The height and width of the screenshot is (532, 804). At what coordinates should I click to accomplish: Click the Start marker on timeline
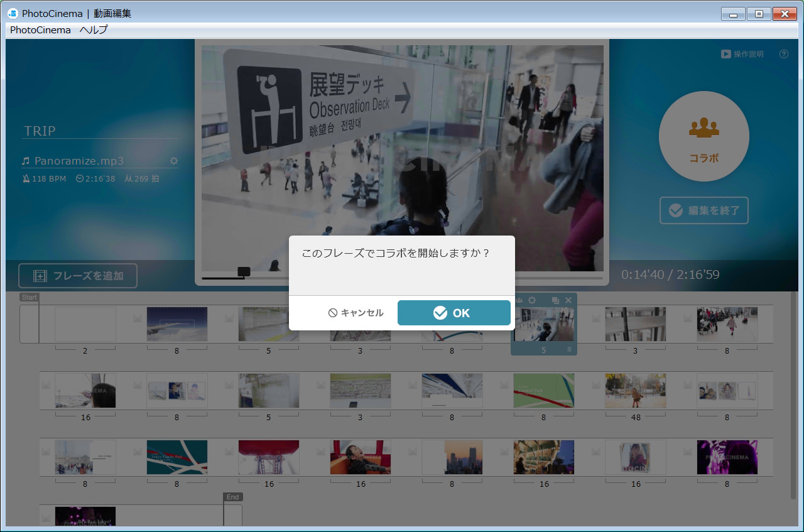pos(29,297)
